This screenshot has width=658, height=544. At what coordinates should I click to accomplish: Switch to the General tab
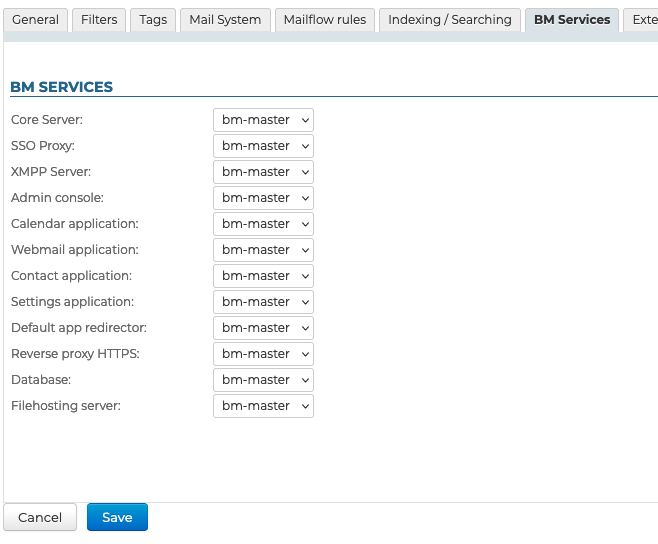click(35, 20)
